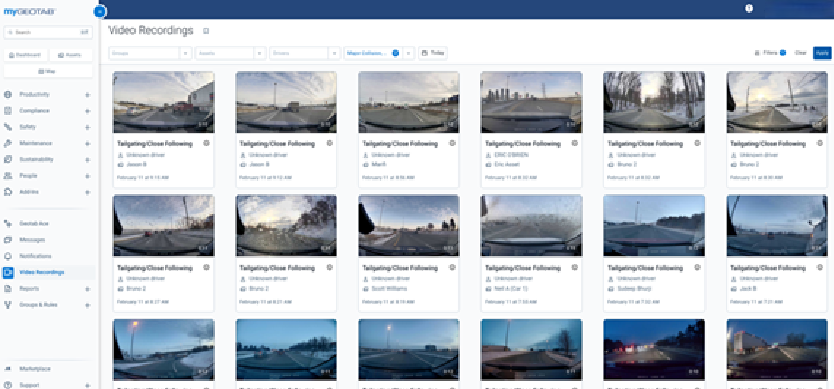The height and width of the screenshot is (389, 834).
Task: Expand the People menu chevron
Action: 87,176
